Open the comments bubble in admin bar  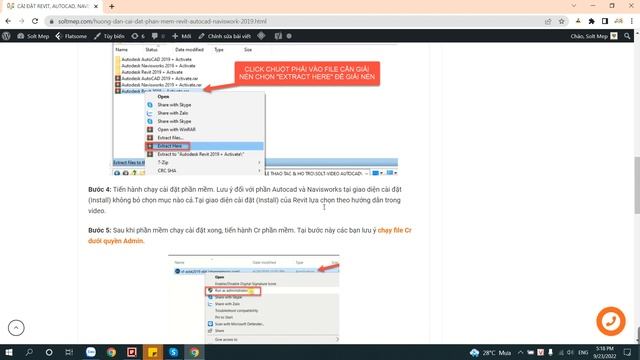158,36
